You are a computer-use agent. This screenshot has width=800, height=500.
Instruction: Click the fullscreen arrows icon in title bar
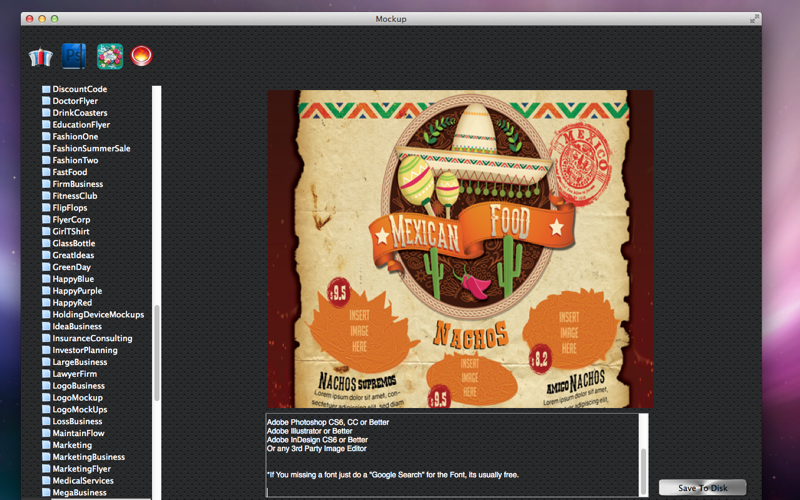[755, 19]
